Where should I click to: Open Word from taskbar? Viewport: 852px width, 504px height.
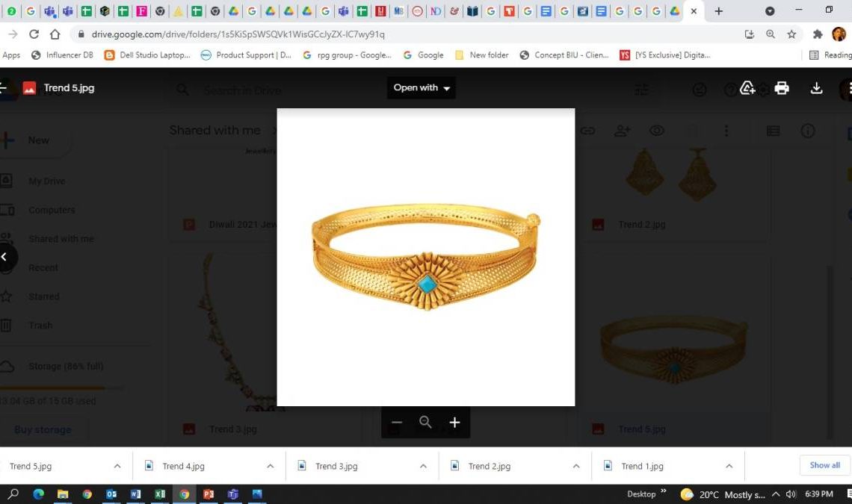pos(136,494)
